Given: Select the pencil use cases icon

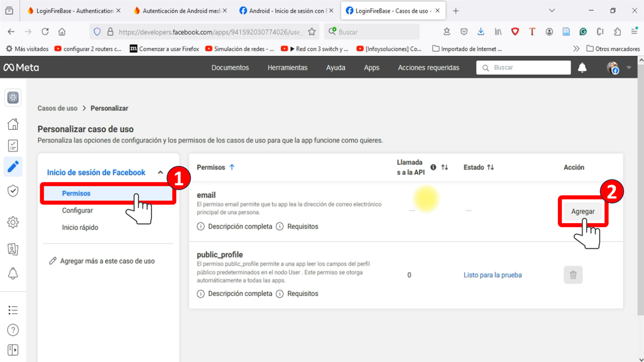Looking at the screenshot, I should point(13,167).
